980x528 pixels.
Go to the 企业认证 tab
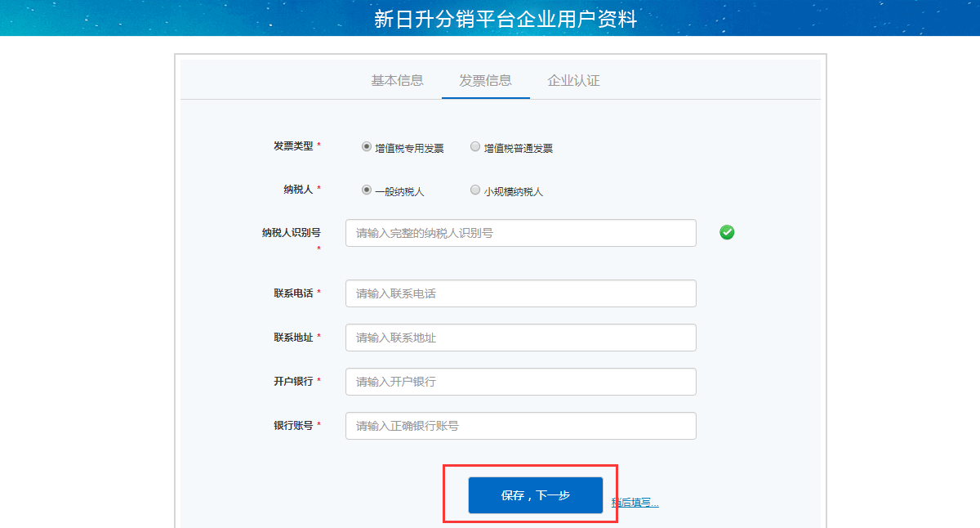coord(573,80)
